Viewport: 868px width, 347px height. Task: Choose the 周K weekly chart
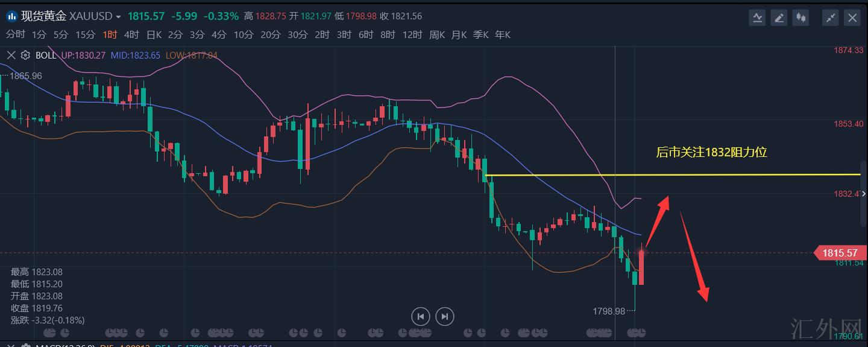[x=437, y=35]
